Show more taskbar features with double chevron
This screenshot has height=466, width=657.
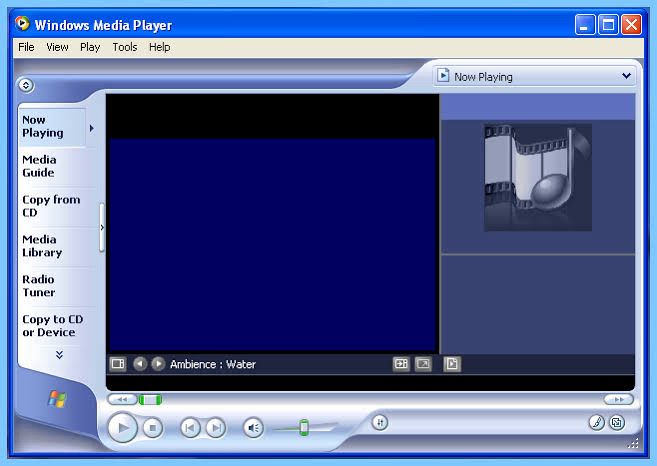(59, 355)
